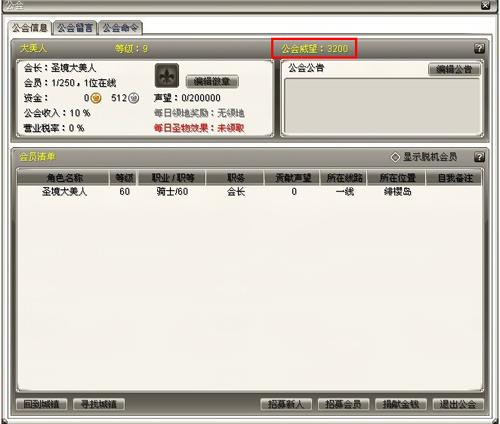Sort members by 角色名称 column header

[x=63, y=178]
